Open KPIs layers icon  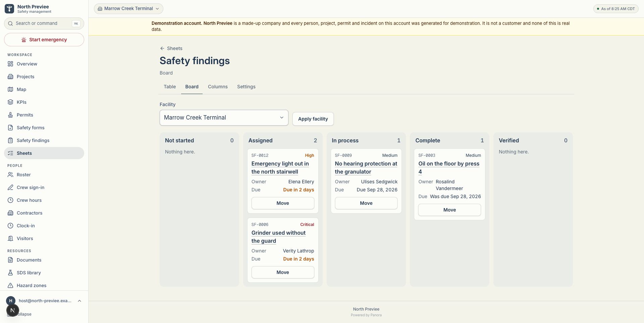(10, 102)
